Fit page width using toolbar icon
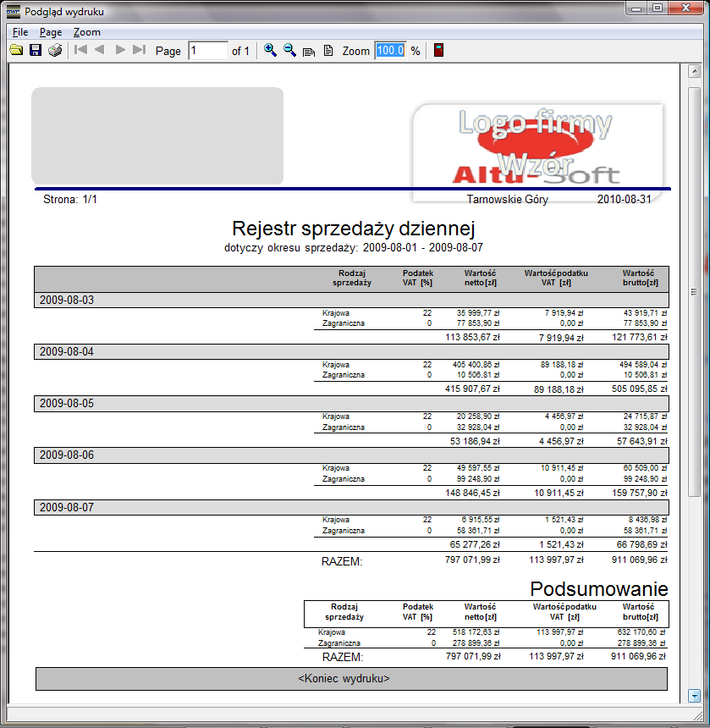This screenshot has height=728, width=710. (x=309, y=51)
